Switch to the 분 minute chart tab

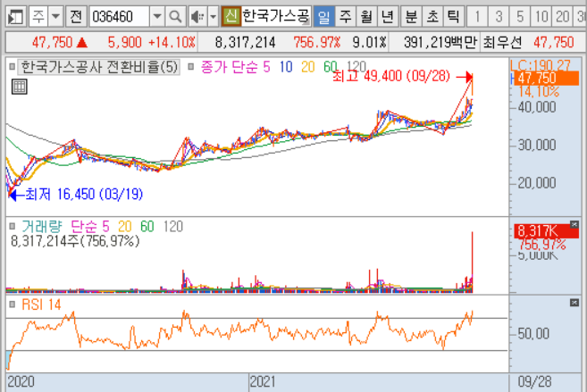pyautogui.click(x=411, y=17)
